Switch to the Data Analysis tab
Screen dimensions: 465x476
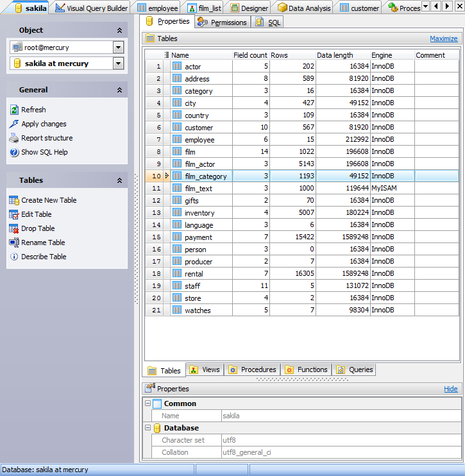coord(304,8)
